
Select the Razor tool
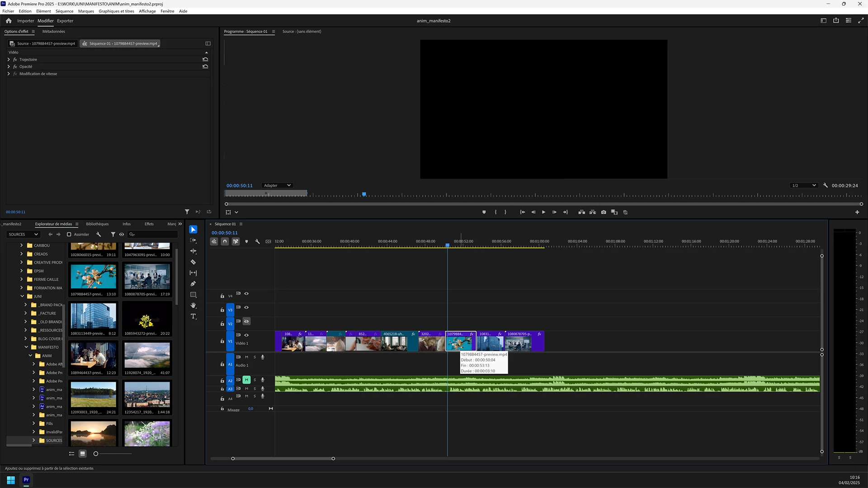coord(193,262)
